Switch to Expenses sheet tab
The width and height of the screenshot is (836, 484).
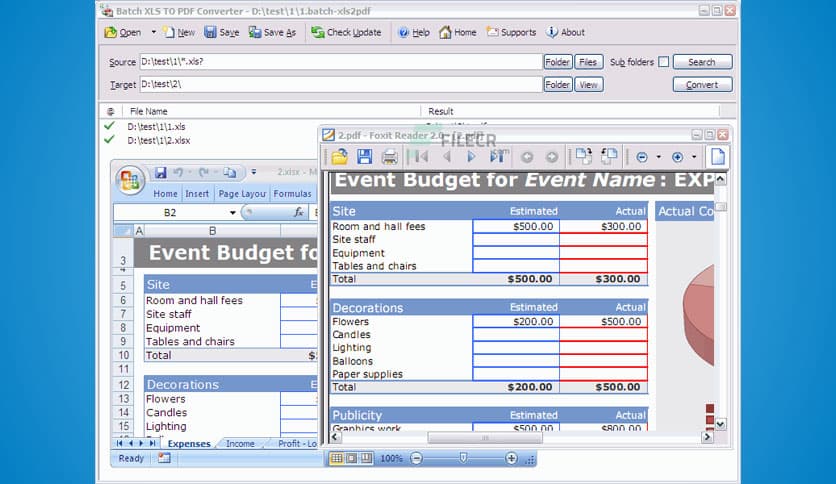point(189,443)
